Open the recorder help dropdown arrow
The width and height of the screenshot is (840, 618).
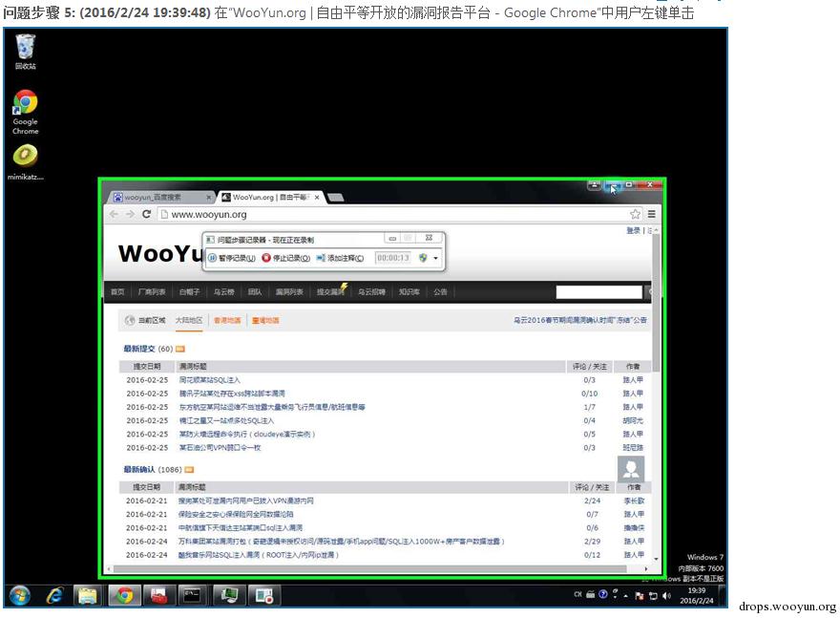pos(435,258)
